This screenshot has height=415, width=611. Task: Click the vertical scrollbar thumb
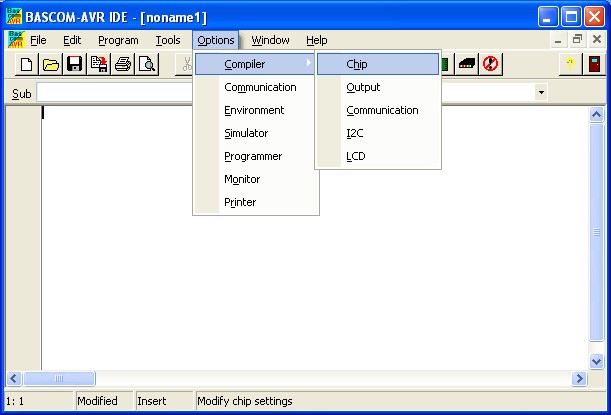[597, 232]
